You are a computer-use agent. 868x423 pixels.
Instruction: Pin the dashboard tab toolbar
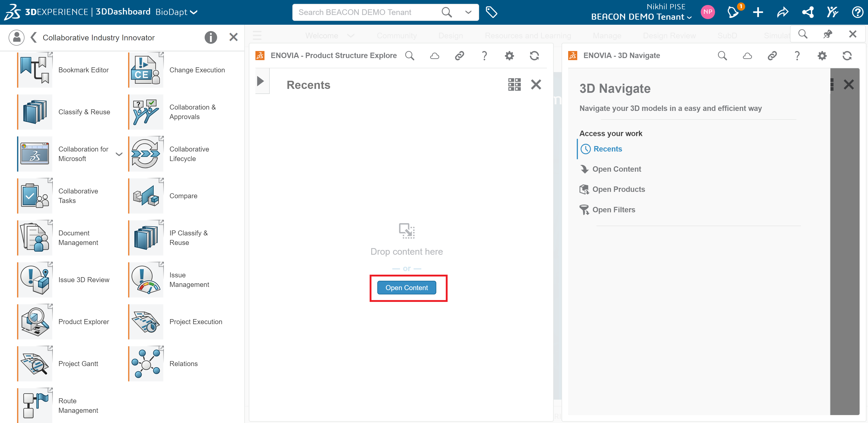click(x=828, y=34)
